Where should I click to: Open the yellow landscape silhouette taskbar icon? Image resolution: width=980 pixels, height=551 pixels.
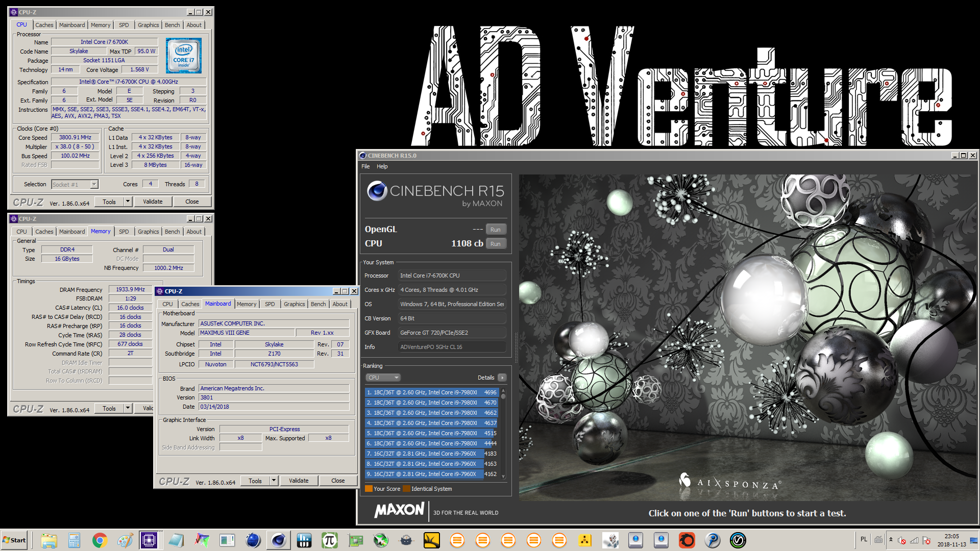coord(432,540)
